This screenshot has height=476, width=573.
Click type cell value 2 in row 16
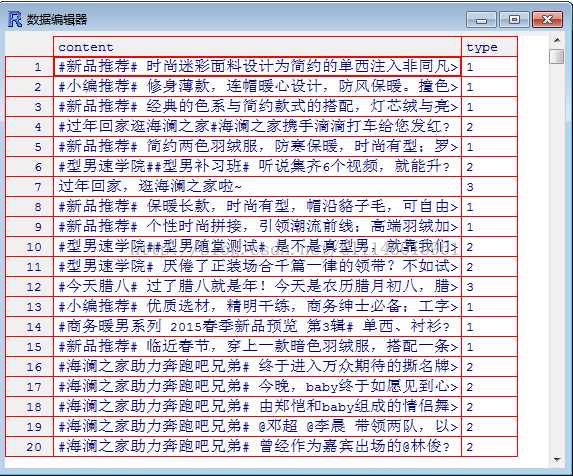tap(489, 367)
